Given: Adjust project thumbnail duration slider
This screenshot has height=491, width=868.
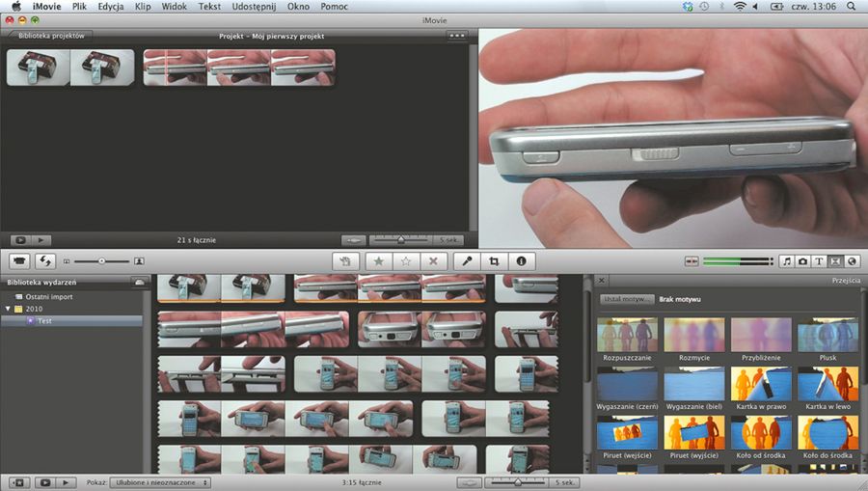Looking at the screenshot, I should pyautogui.click(x=401, y=240).
